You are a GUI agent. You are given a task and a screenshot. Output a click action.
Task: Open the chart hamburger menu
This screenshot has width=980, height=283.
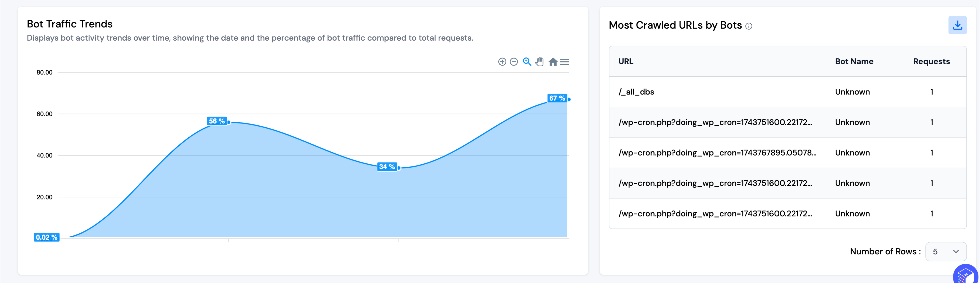coord(564,62)
